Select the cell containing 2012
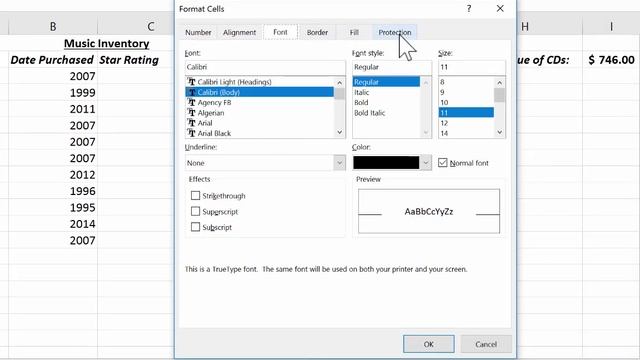The width and height of the screenshot is (640, 360). click(x=53, y=175)
